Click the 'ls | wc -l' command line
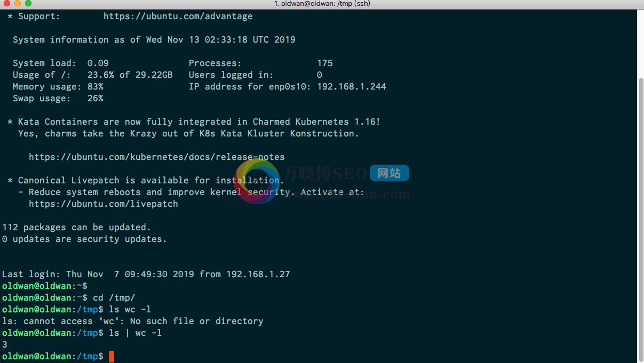The width and height of the screenshot is (644, 363). [x=136, y=333]
